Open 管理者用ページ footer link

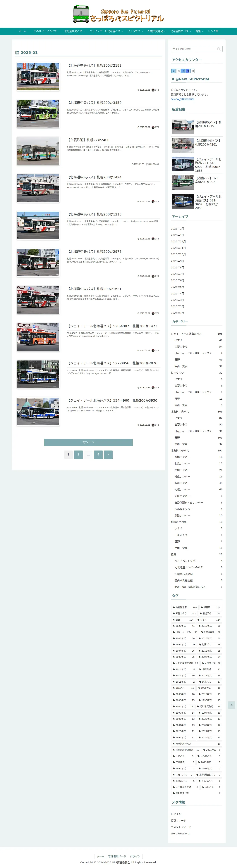tap(117, 856)
